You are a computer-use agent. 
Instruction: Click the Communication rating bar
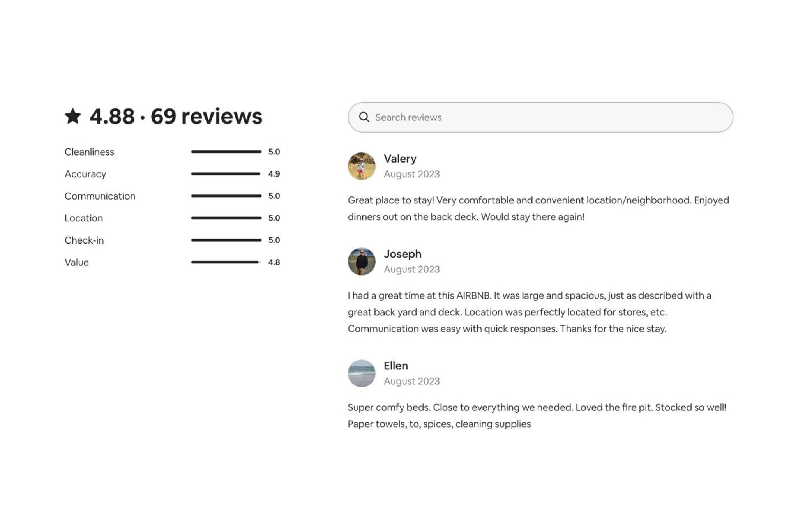coord(226,196)
